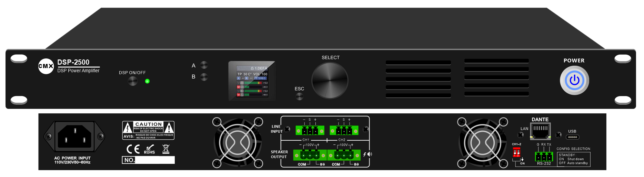Screen dimensions: 644x177
Task: Click channel B button on front panel
Action: coord(204,77)
